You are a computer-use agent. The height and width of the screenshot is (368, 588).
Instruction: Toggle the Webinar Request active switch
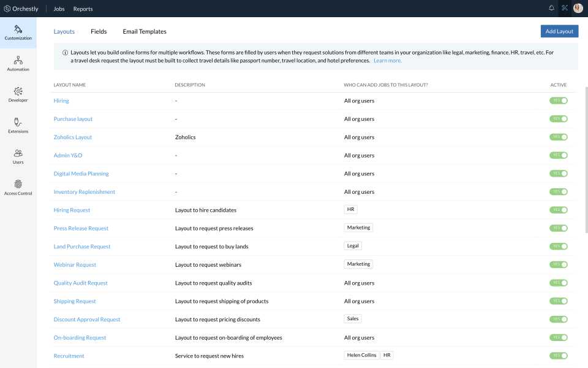558,265
